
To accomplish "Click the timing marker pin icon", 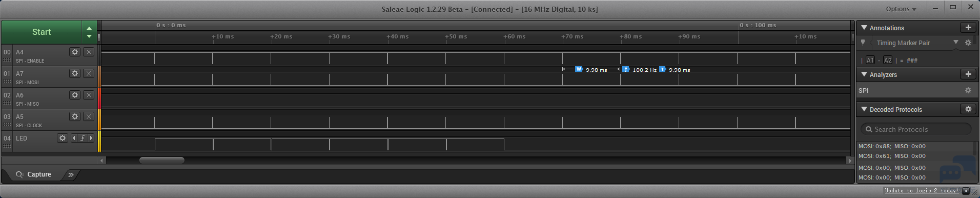I will click(863, 43).
